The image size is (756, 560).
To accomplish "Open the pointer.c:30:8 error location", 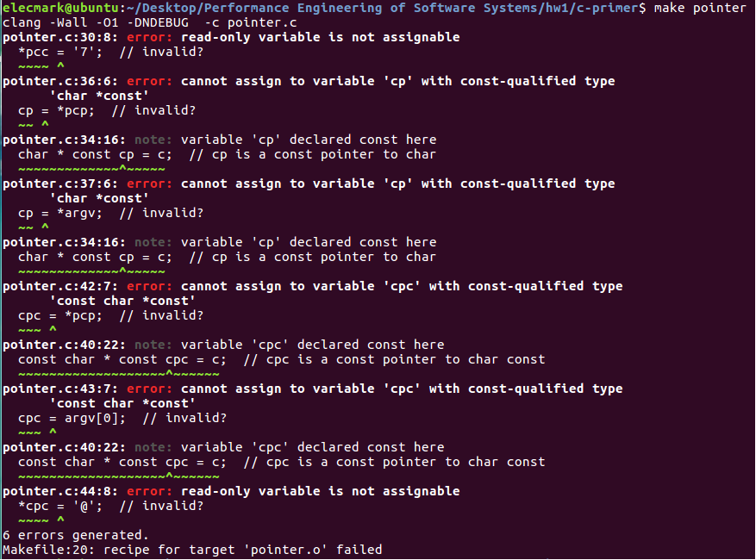I will coord(57,37).
